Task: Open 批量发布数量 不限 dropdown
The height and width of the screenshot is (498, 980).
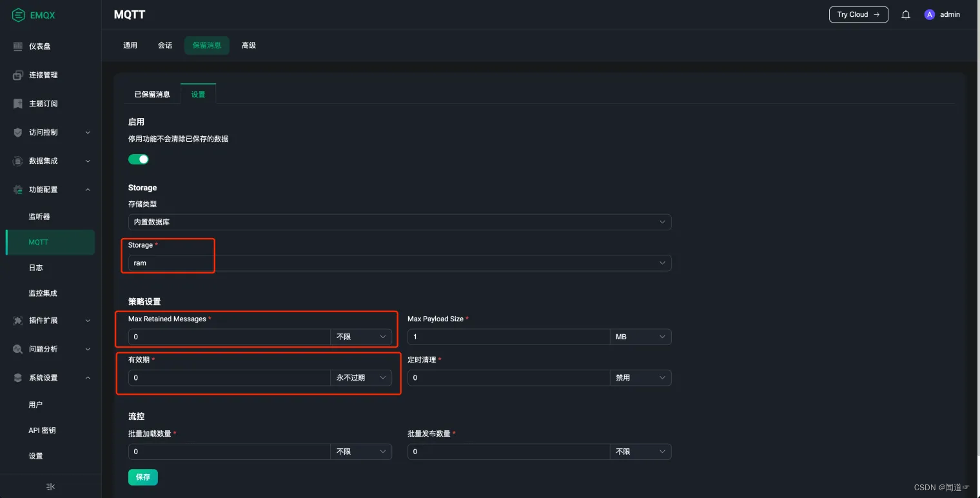Action: coord(640,452)
